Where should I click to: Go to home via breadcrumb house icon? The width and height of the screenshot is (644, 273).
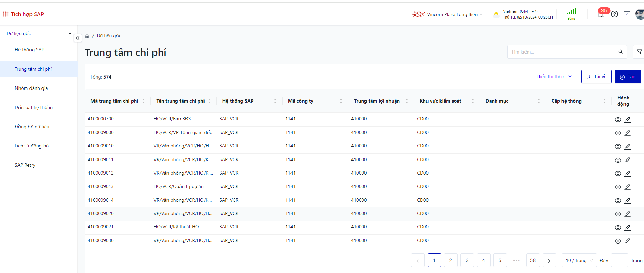click(87, 36)
